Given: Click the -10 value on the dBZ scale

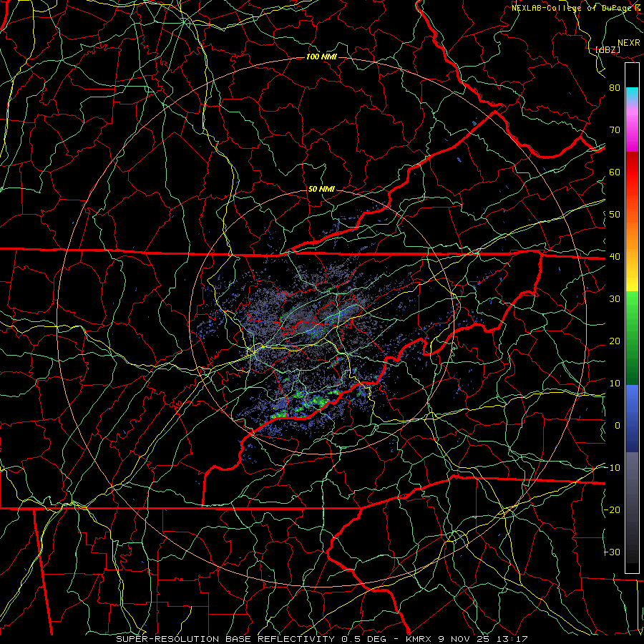Looking at the screenshot, I should coord(612,469).
